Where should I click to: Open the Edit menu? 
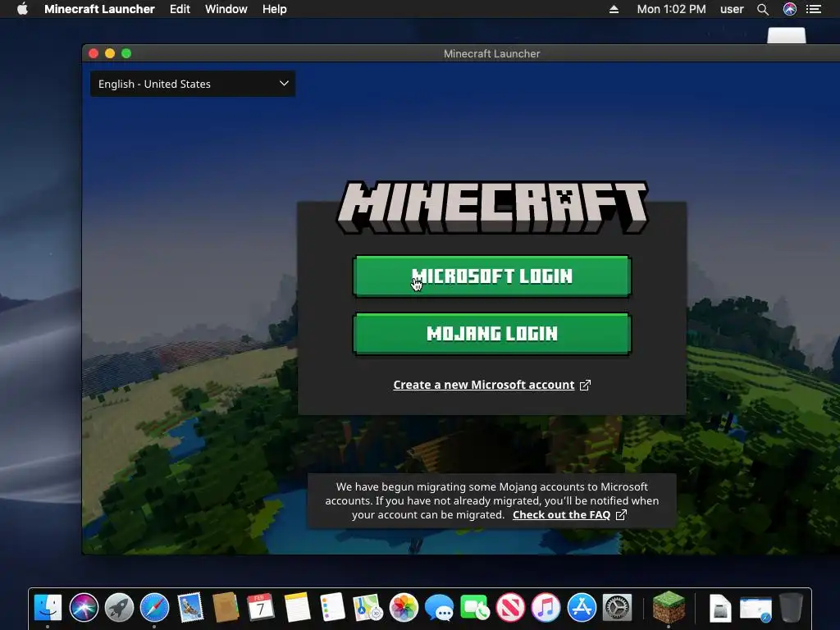(x=180, y=9)
